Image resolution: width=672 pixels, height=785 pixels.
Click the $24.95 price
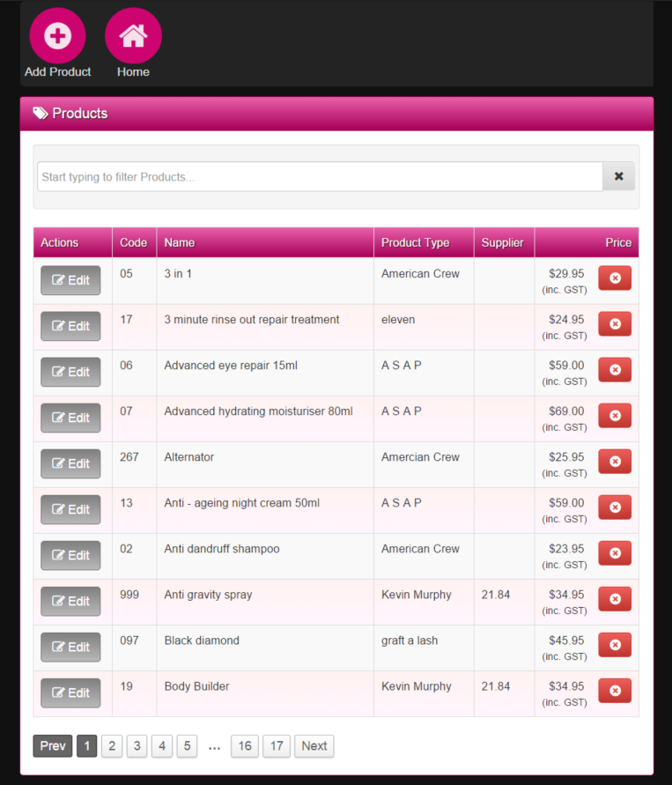(566, 320)
